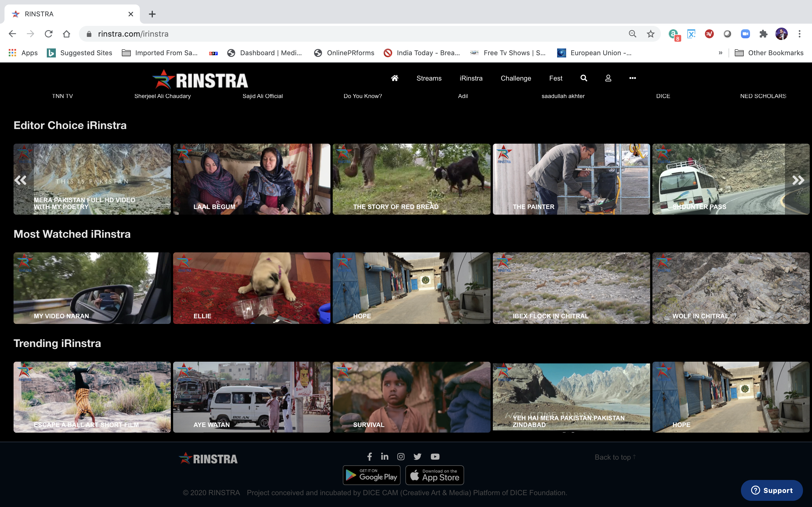The width and height of the screenshot is (812, 507).
Task: Open the search magnifier in site header
Action: (584, 78)
